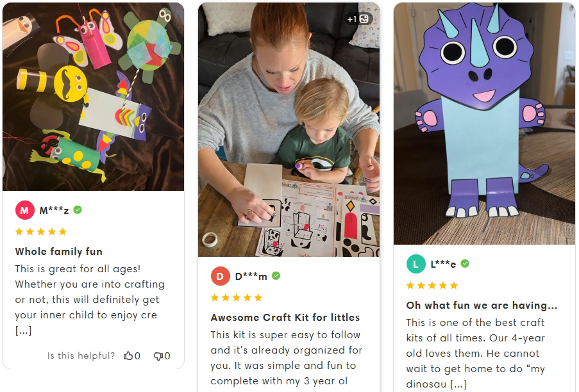Open the paper roll crafts photo

click(x=93, y=97)
